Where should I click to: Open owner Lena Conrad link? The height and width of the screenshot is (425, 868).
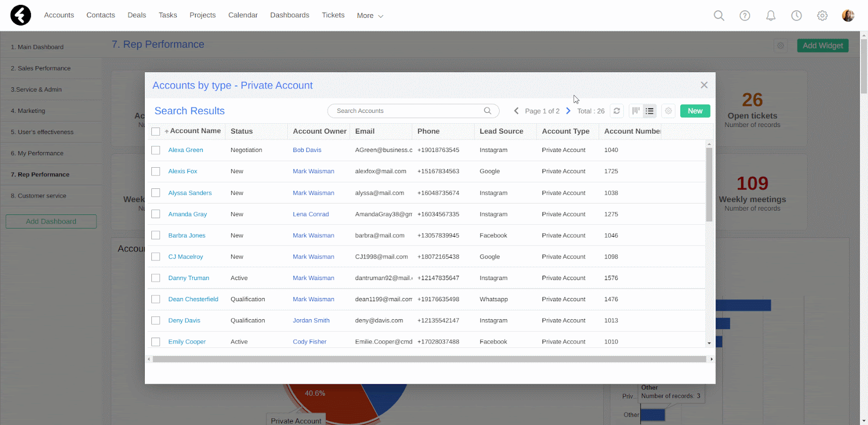311,214
